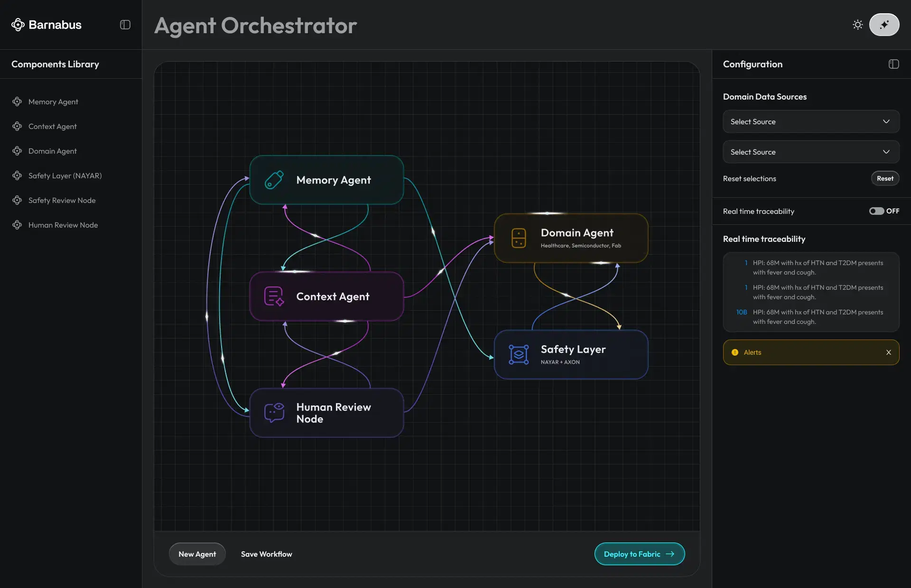911x588 pixels.
Task: Click the light mode sun icon
Action: click(858, 25)
